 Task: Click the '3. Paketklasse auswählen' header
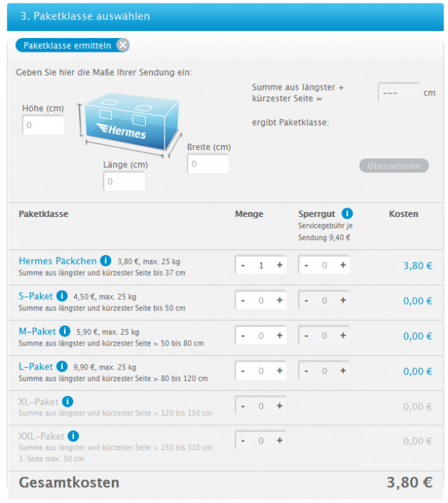coord(85,16)
